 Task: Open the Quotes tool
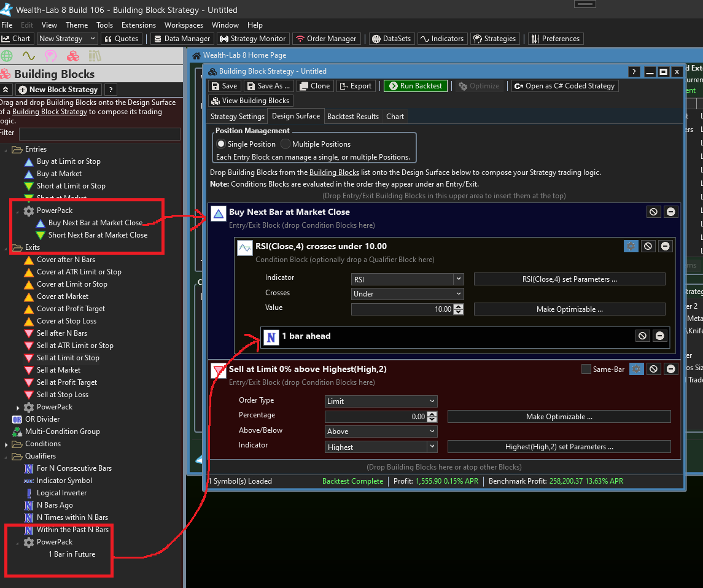[x=122, y=39]
